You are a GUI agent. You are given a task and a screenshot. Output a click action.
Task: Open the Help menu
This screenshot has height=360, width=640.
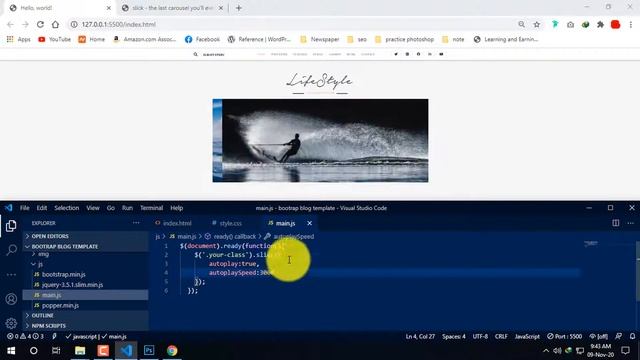176,208
